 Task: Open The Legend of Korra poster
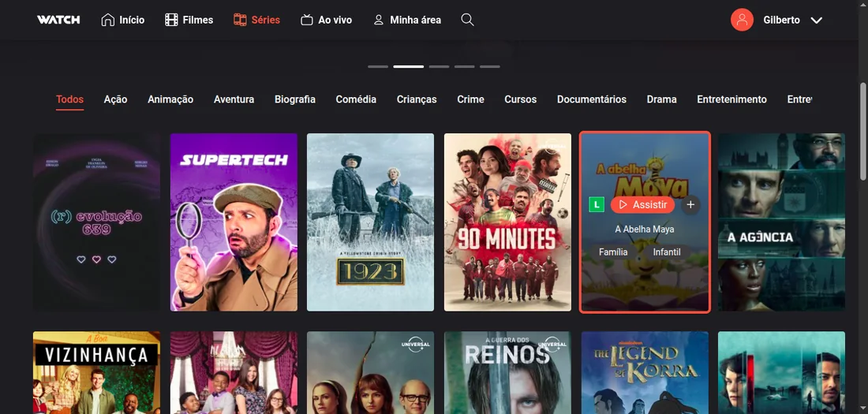click(645, 372)
